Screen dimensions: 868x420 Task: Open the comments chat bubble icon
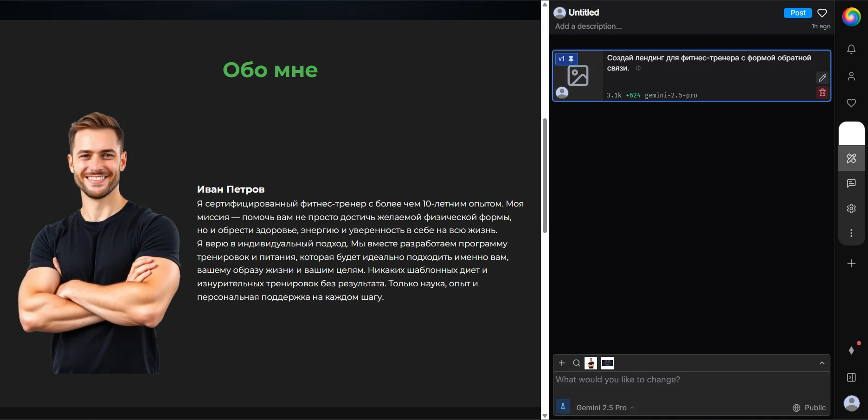[x=852, y=183]
